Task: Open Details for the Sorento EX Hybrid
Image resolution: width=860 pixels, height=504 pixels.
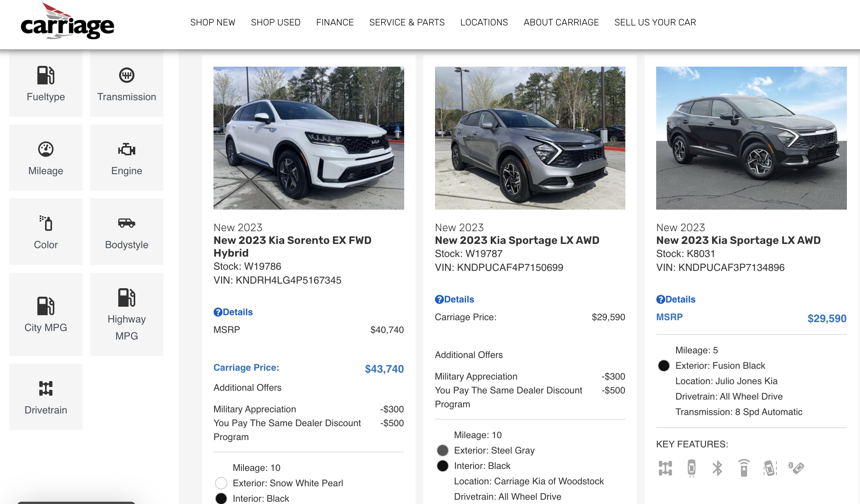Action: pos(233,312)
